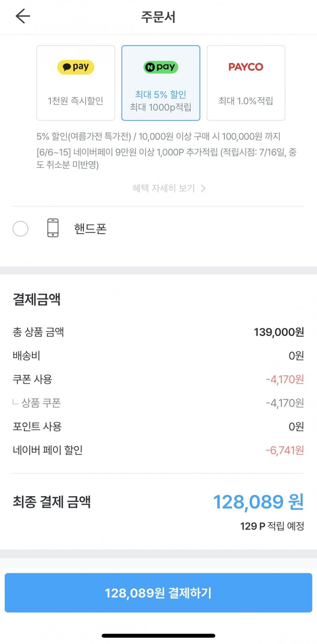Choose the 1천원 즉시할인 payment card
Image resolution: width=317 pixels, height=644 pixels.
pyautogui.click(x=76, y=83)
